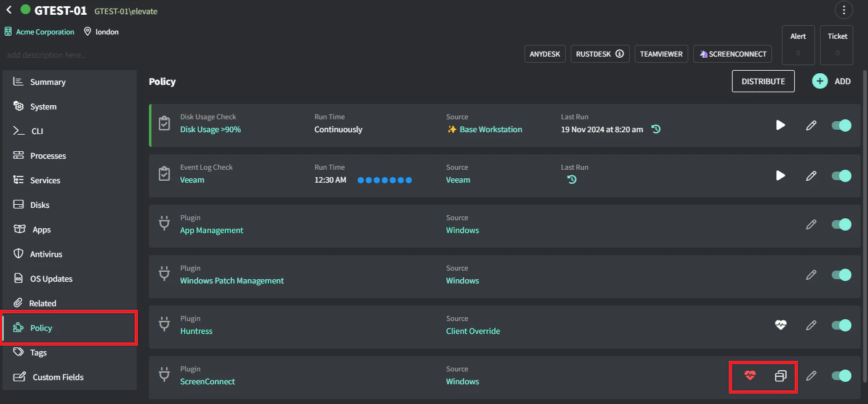The height and width of the screenshot is (404, 868).
Task: Edit the Veeam policy with pencil icon
Action: click(x=811, y=175)
